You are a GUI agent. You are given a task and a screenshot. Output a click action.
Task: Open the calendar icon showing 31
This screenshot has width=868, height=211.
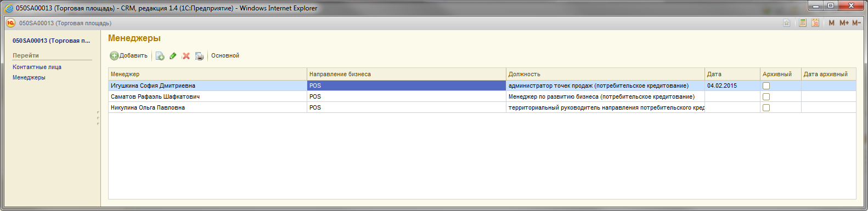click(815, 23)
